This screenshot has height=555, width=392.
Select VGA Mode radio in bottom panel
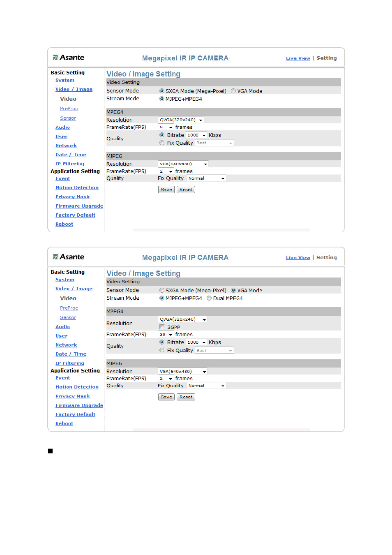pos(233,290)
